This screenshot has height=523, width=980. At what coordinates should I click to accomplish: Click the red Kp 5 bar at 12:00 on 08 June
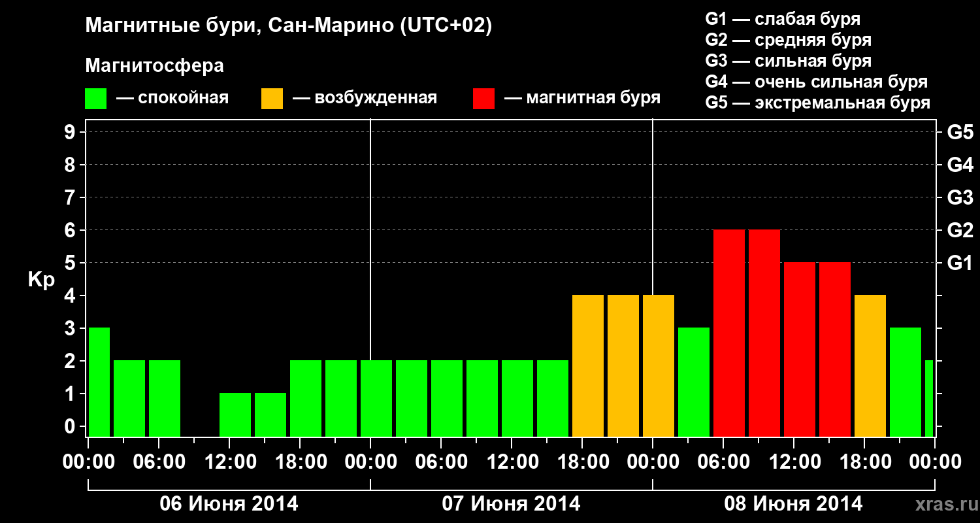click(800, 349)
